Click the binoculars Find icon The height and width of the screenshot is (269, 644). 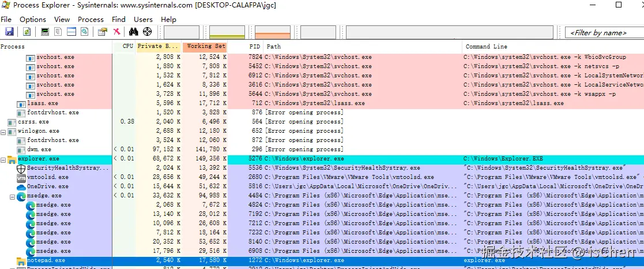134,32
